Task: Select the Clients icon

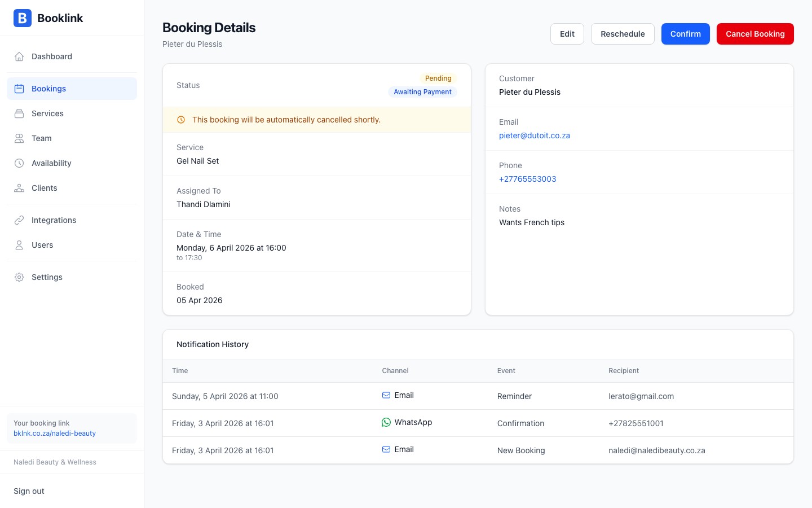Action: (19, 188)
